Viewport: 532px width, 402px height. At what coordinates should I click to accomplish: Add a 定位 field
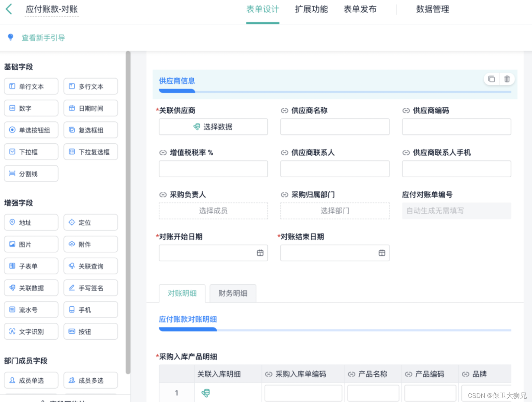(91, 223)
